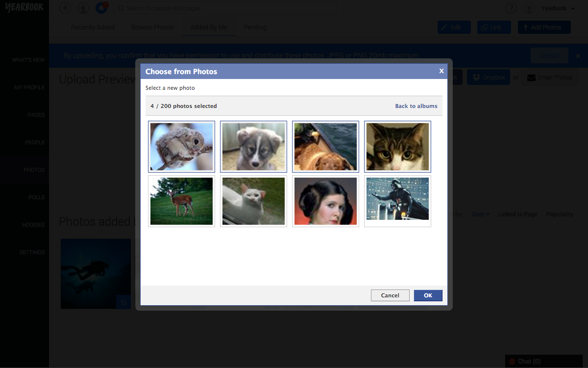The width and height of the screenshot is (588, 368).
Task: Open the friends profile icon in header
Action: [83, 8]
